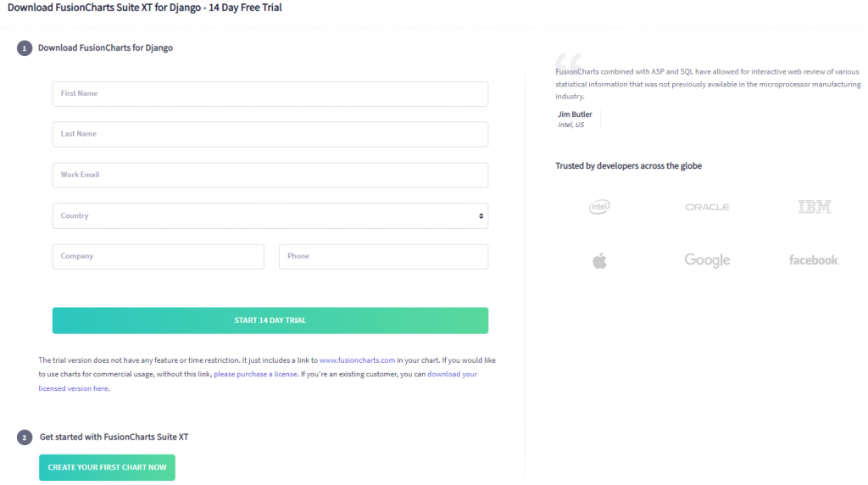Click the Country dropdown arrow
The width and height of the screenshot is (868, 485).
[x=481, y=216]
